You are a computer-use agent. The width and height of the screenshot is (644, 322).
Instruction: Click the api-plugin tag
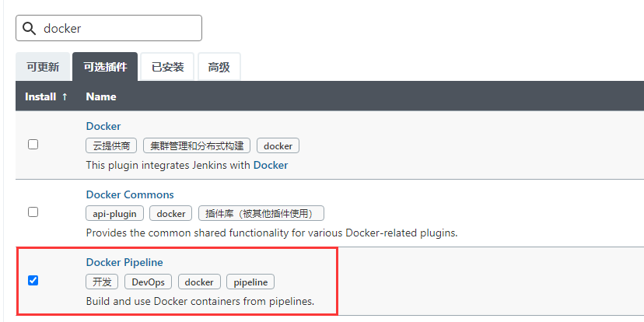coord(114,214)
